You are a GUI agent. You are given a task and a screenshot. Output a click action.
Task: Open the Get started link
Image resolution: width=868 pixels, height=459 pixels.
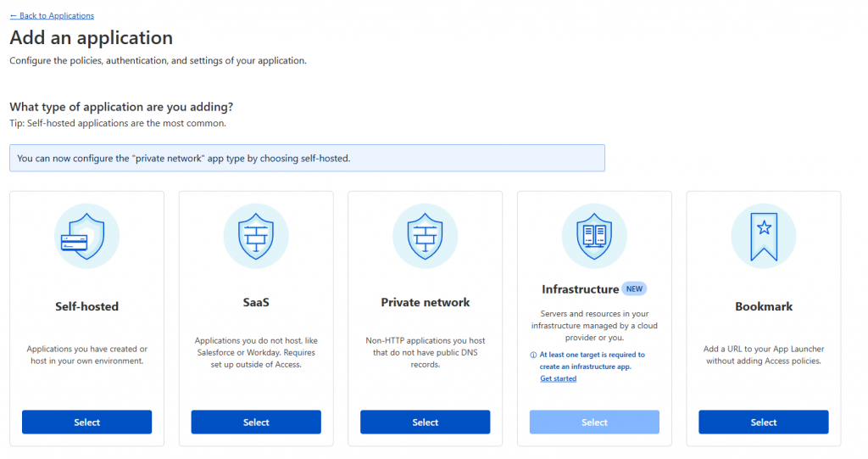558,378
